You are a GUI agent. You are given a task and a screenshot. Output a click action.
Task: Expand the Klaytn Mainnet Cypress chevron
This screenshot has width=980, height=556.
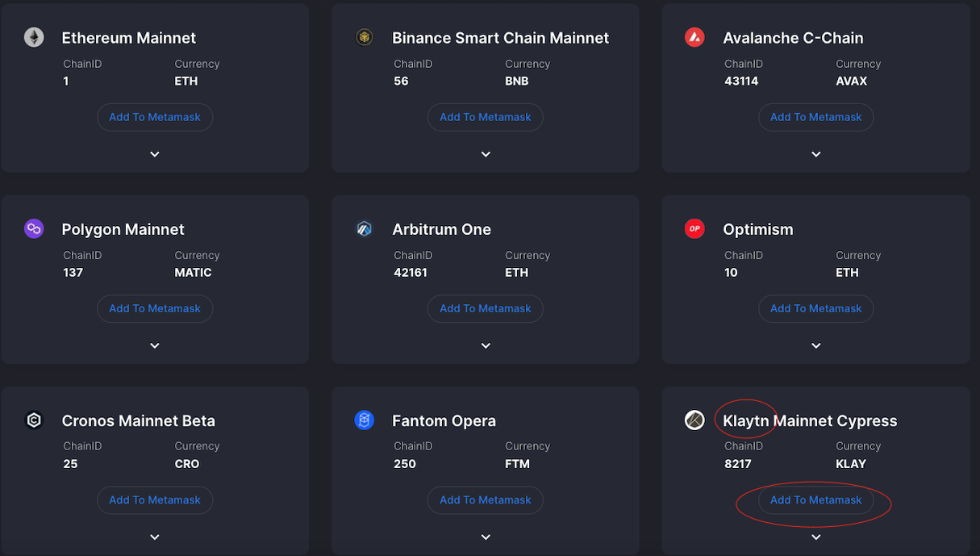point(816,537)
